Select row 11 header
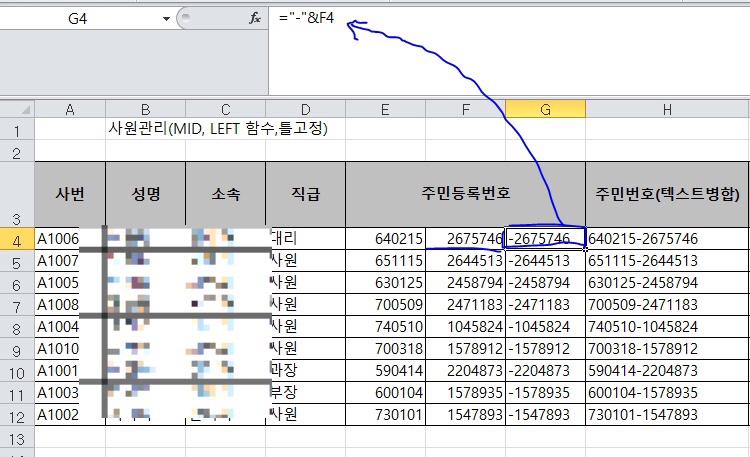This screenshot has height=457, width=750. (x=17, y=393)
